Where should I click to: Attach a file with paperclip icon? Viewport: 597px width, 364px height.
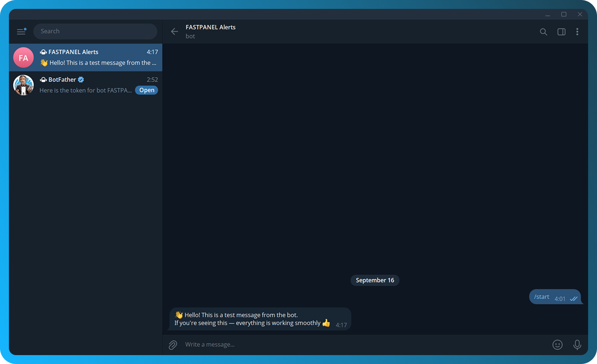pos(173,345)
